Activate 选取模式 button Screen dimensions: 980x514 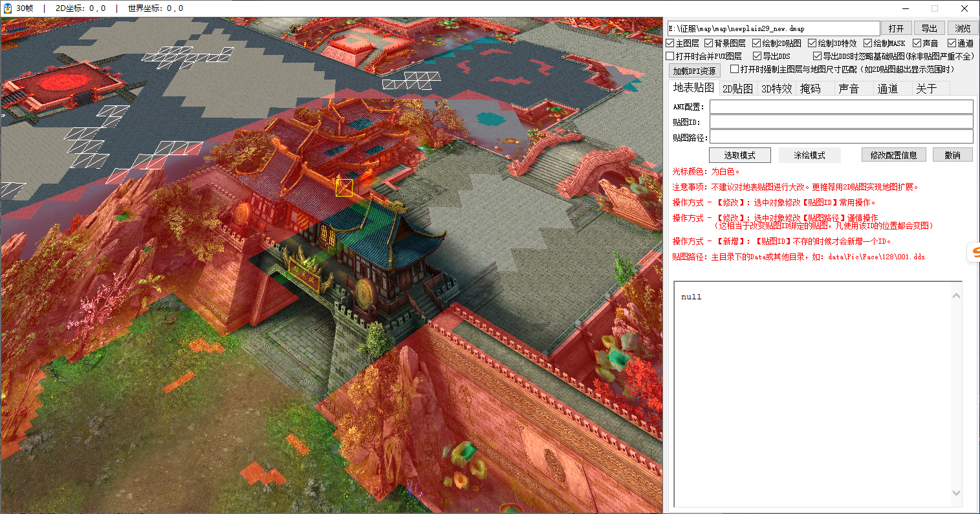tap(740, 155)
